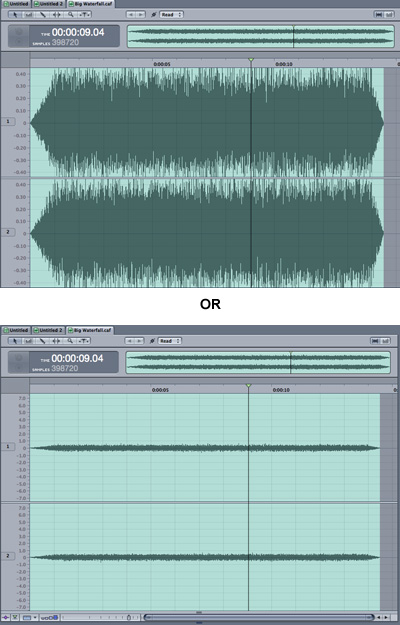Click the next arrow button in lower editor
Viewport: 400px width, 625px height.
[x=139, y=341]
